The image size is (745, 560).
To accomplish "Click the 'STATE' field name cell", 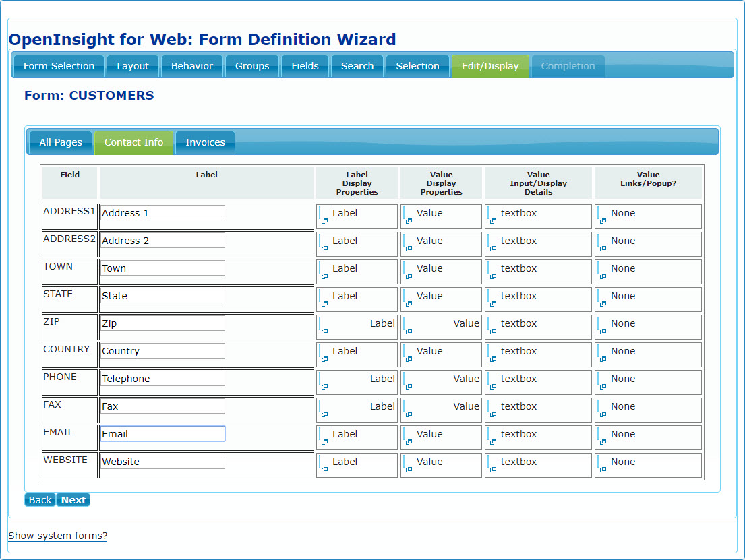I will coord(70,299).
